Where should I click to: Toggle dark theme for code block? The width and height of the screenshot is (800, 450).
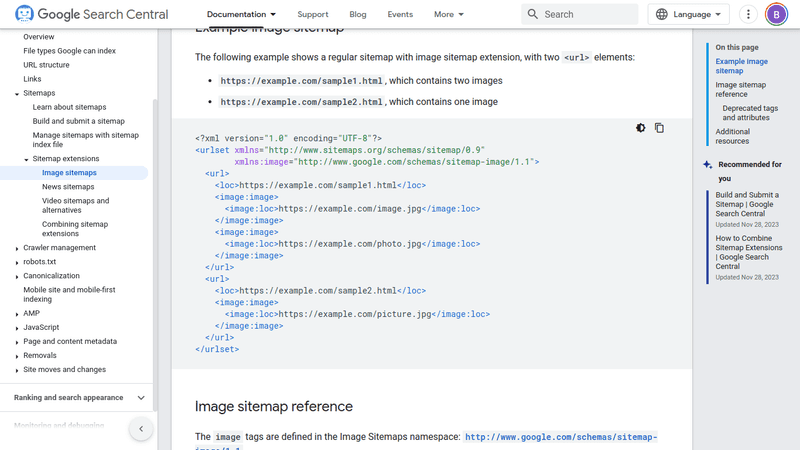(x=641, y=128)
